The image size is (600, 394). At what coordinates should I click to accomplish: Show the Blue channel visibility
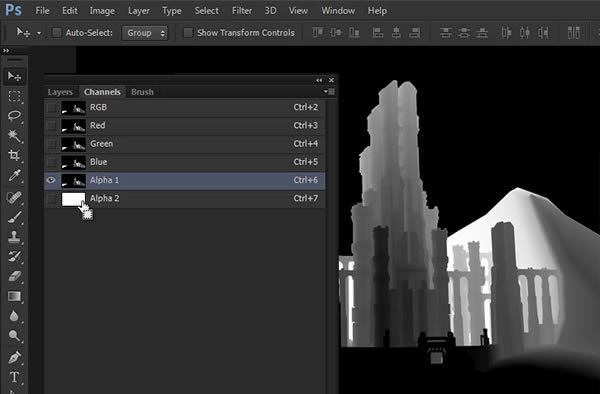coord(51,162)
